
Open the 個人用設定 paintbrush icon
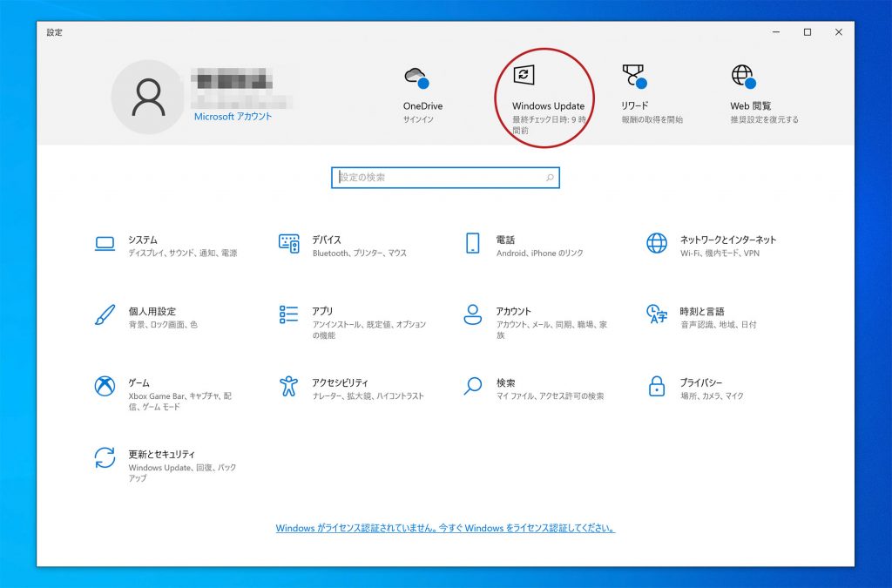(x=105, y=315)
